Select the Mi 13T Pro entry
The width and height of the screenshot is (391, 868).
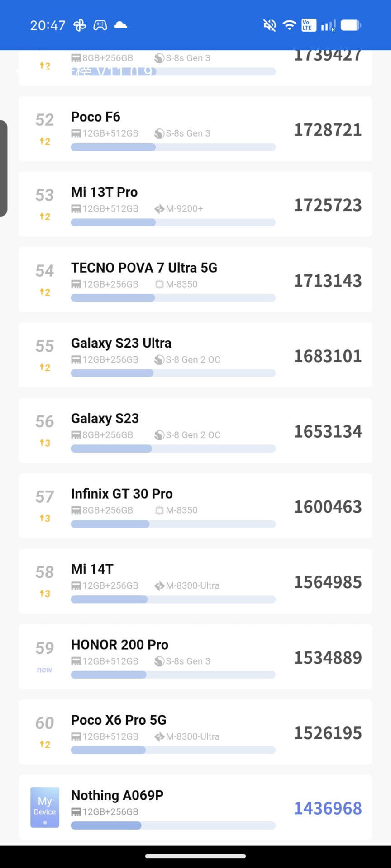[x=195, y=204]
